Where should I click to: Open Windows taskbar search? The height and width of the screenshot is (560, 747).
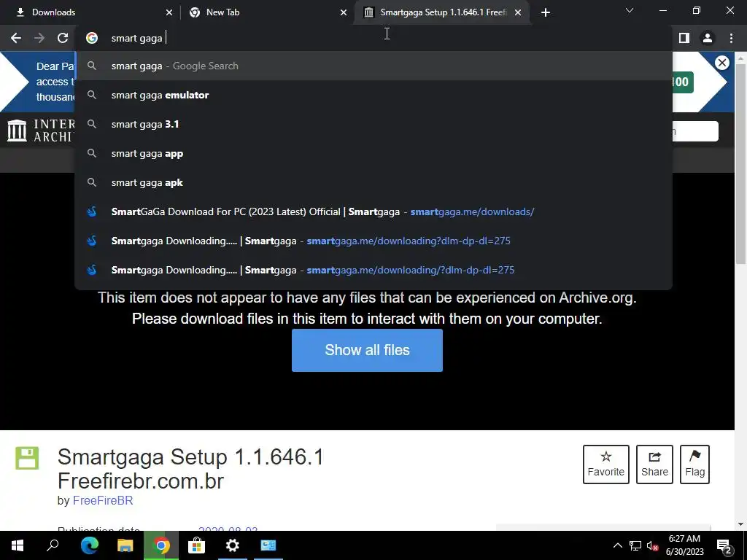point(53,545)
